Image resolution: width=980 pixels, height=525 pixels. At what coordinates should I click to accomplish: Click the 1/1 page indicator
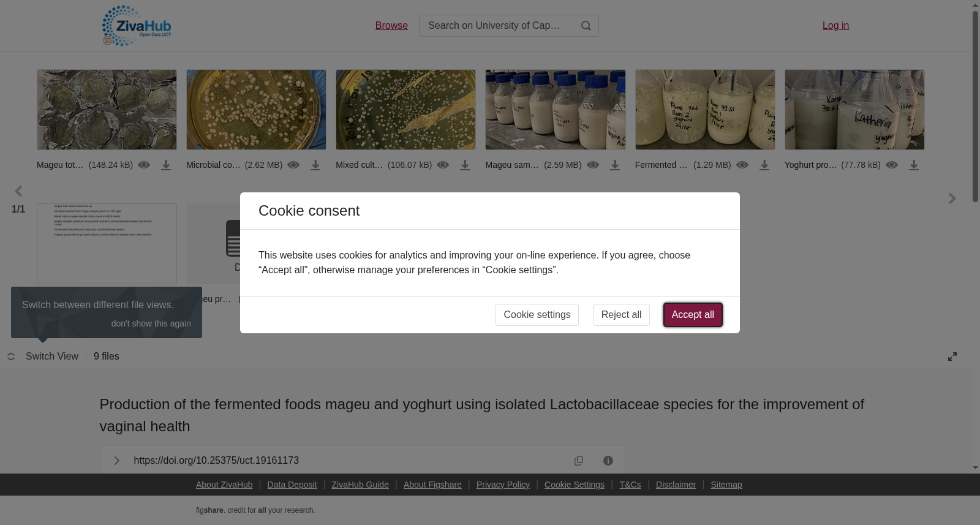[x=18, y=210]
